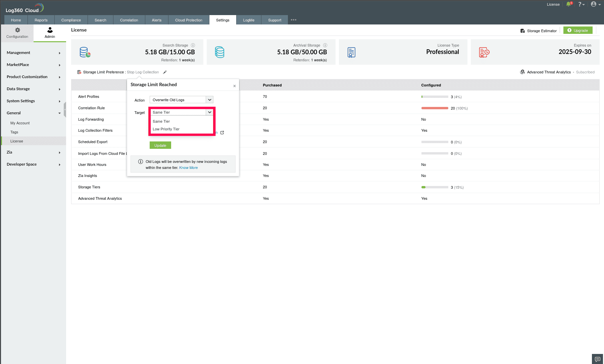The width and height of the screenshot is (604, 364).
Task: Click the Purchased column header
Action: coord(272,85)
